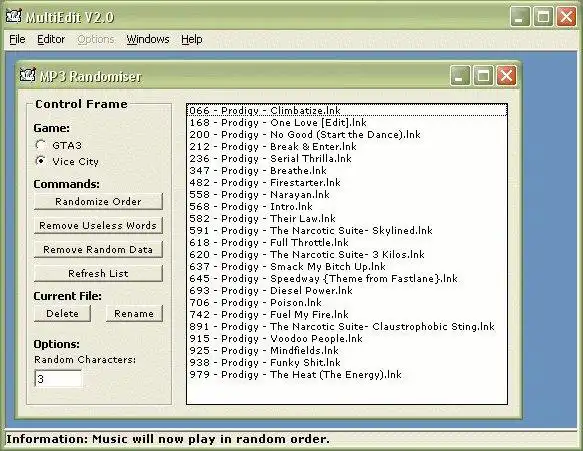Click the MultiEdit app icon in title bar
Screen dimensions: 583x451
tap(14, 16)
